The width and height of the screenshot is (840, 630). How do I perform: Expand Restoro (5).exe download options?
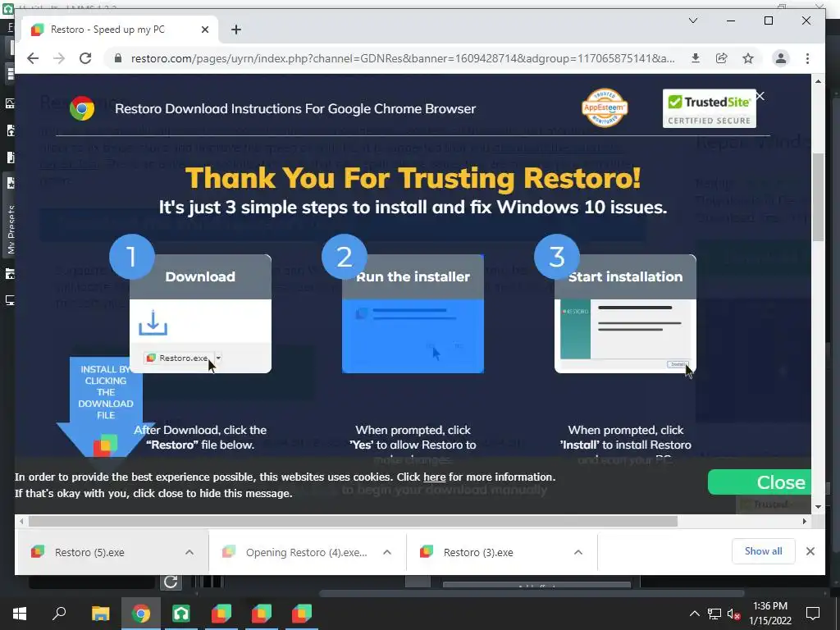189,552
